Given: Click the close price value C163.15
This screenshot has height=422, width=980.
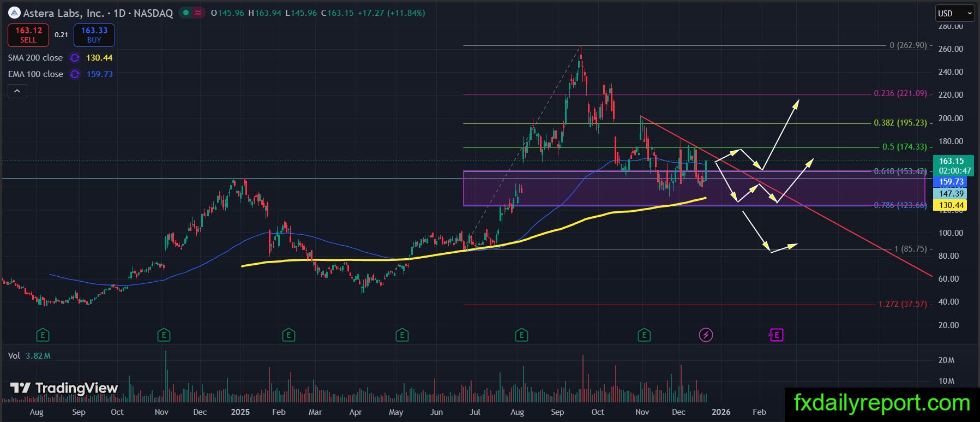Looking at the screenshot, I should 337,13.
